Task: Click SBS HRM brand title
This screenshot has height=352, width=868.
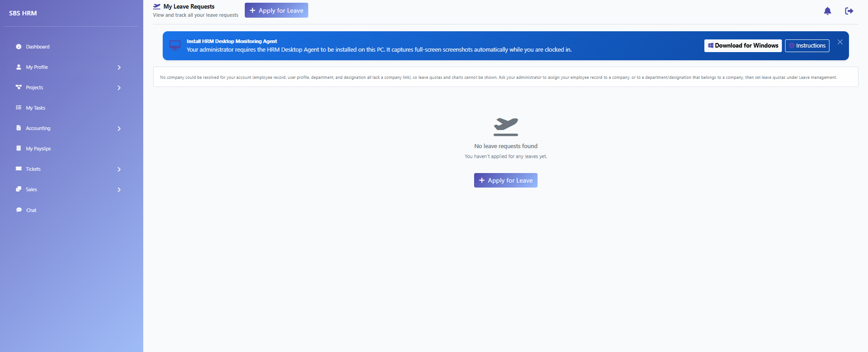Action: point(23,13)
